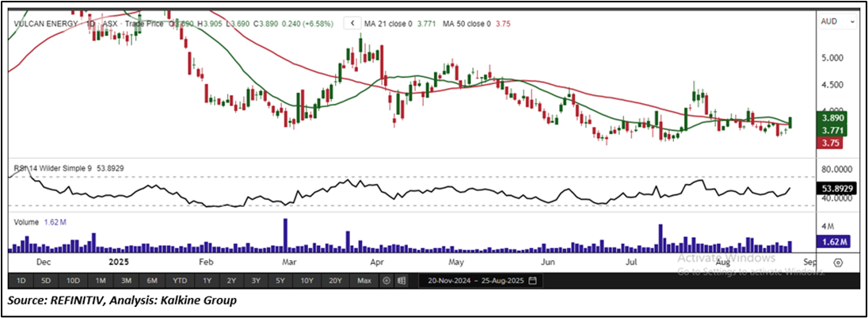This screenshot has width=868, height=318.
Task: Click the circular target icon beside Max
Action: (x=386, y=280)
